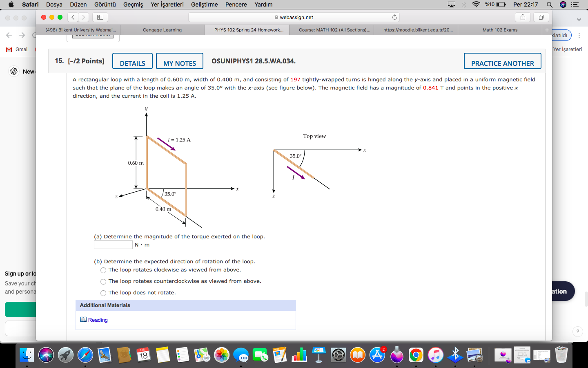Launch iTunes from the Dock
This screenshot has height=368, width=588.
(436, 355)
